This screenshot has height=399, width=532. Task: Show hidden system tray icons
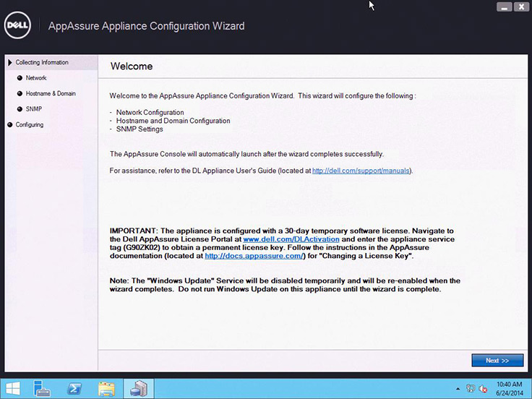[x=458, y=389]
